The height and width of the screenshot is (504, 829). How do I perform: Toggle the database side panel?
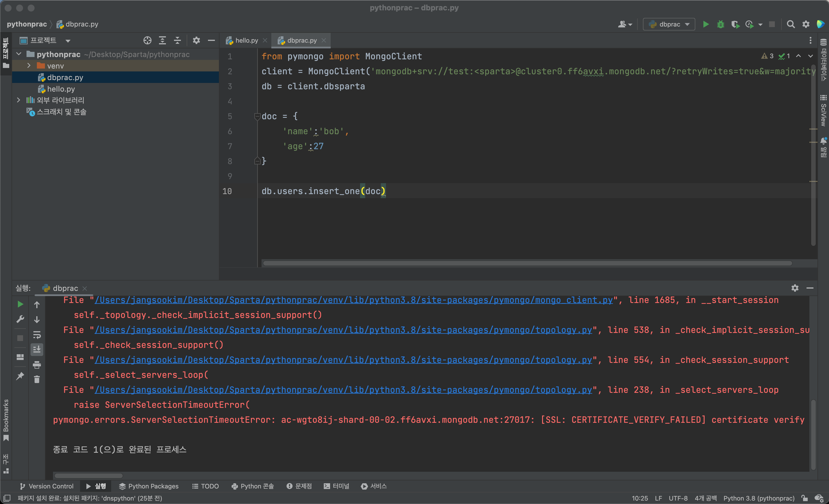(823, 60)
